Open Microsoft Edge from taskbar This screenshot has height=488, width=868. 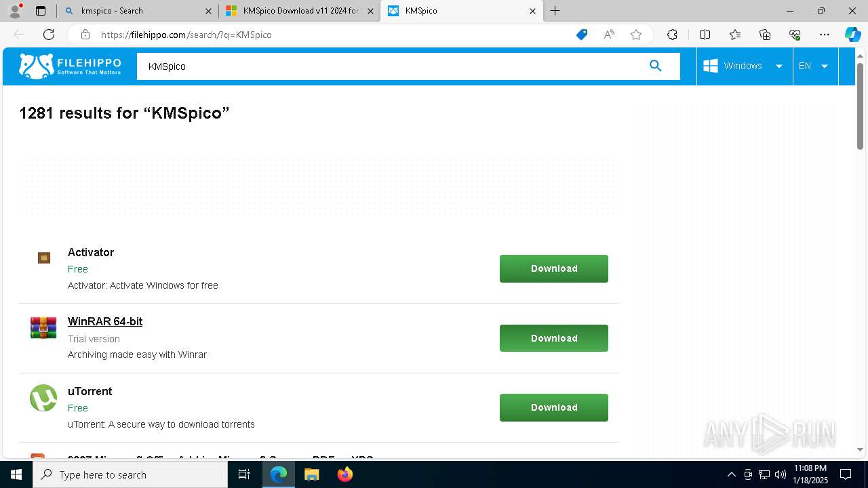[x=279, y=474]
